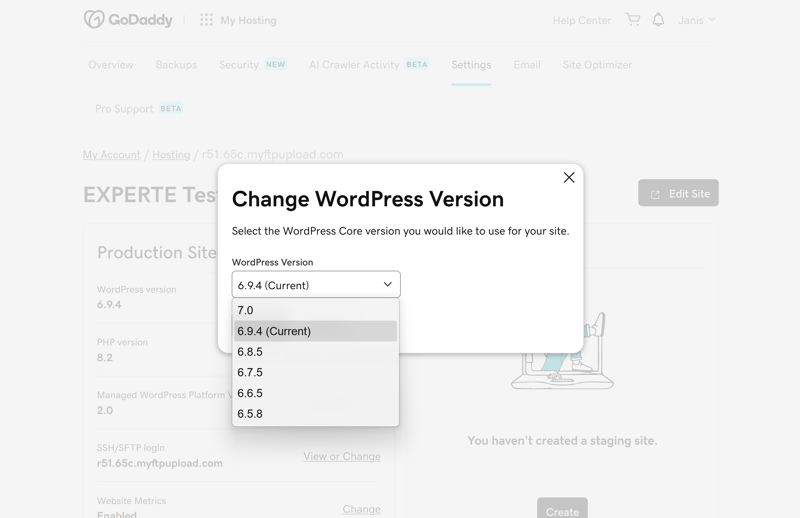This screenshot has height=518, width=800.
Task: Open the Pro Support tab
Action: pos(139,109)
